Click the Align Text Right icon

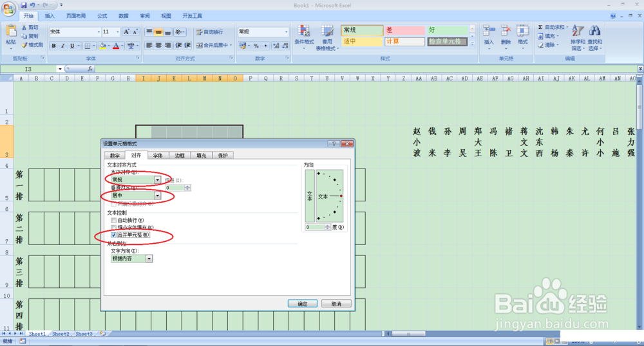167,45
